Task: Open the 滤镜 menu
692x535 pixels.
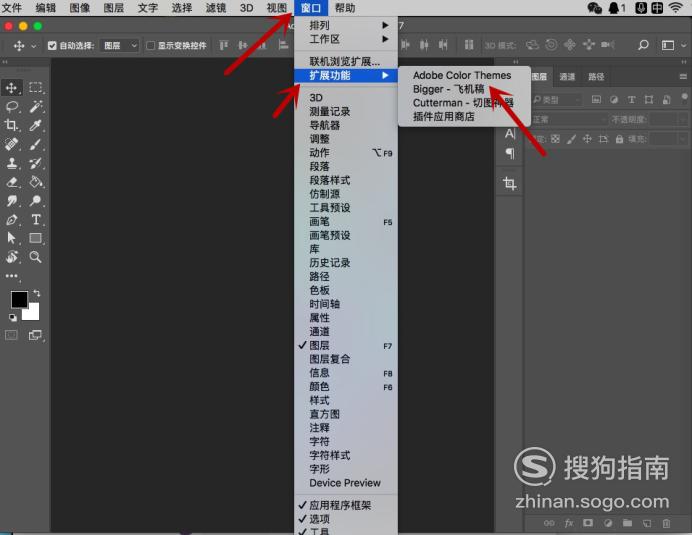Action: (216, 8)
